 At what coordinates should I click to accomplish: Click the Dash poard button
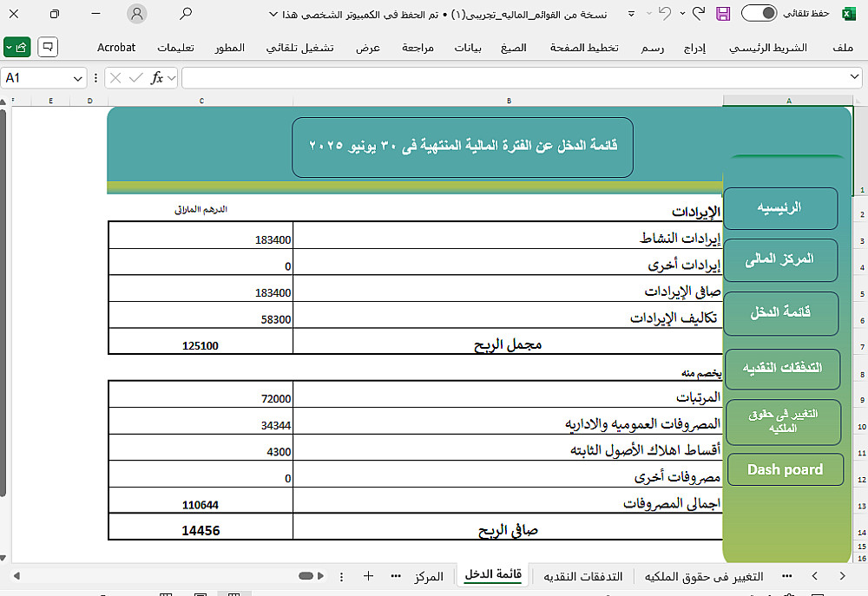(x=785, y=469)
